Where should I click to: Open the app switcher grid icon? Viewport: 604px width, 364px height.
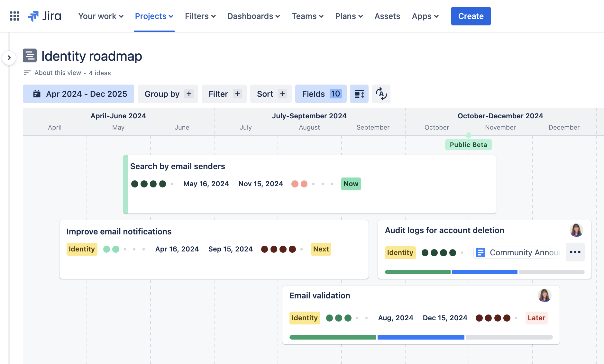[14, 16]
